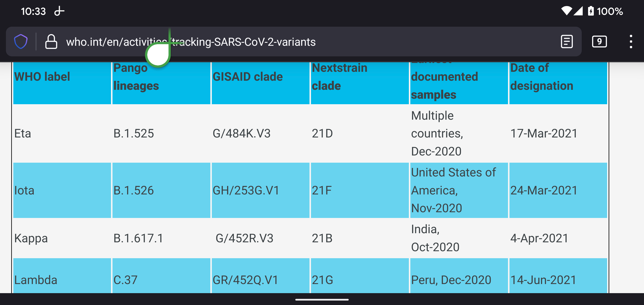Tap the Wi-Fi status icon

566,11
